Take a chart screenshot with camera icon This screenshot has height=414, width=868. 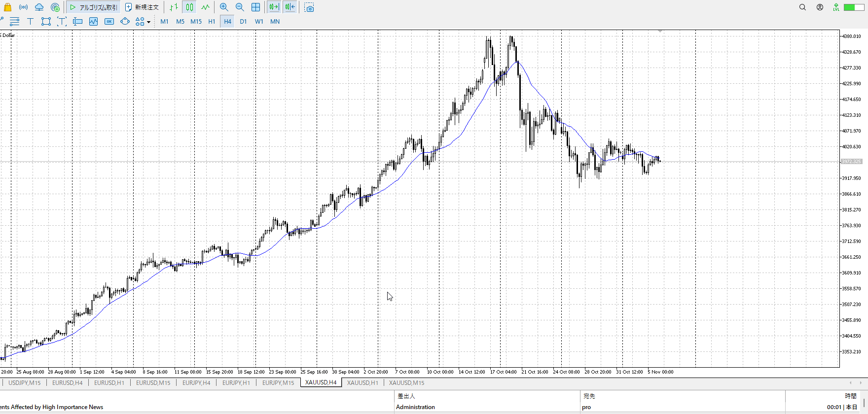[309, 7]
